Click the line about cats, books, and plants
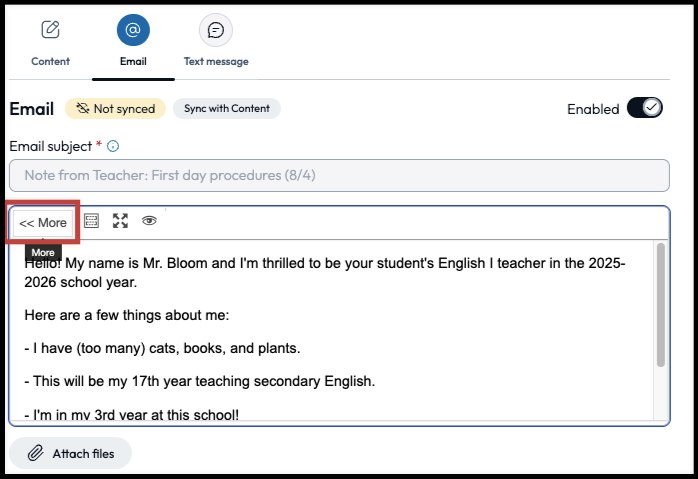This screenshot has height=479, width=698. pyautogui.click(x=161, y=348)
